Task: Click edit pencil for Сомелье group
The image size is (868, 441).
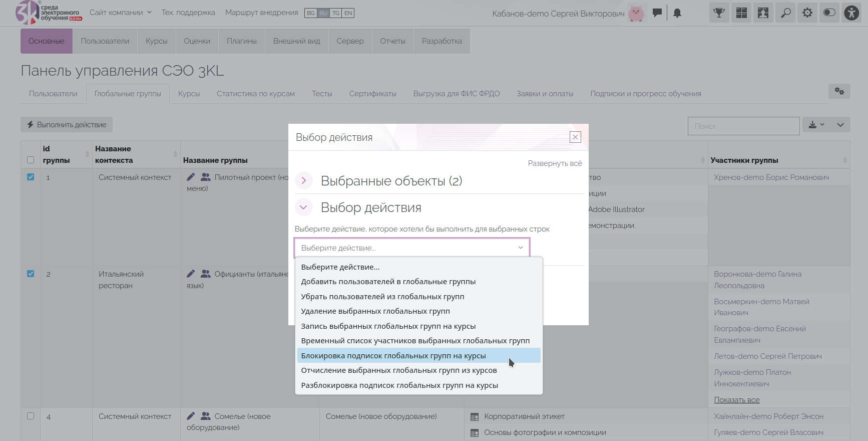Action: (x=191, y=416)
